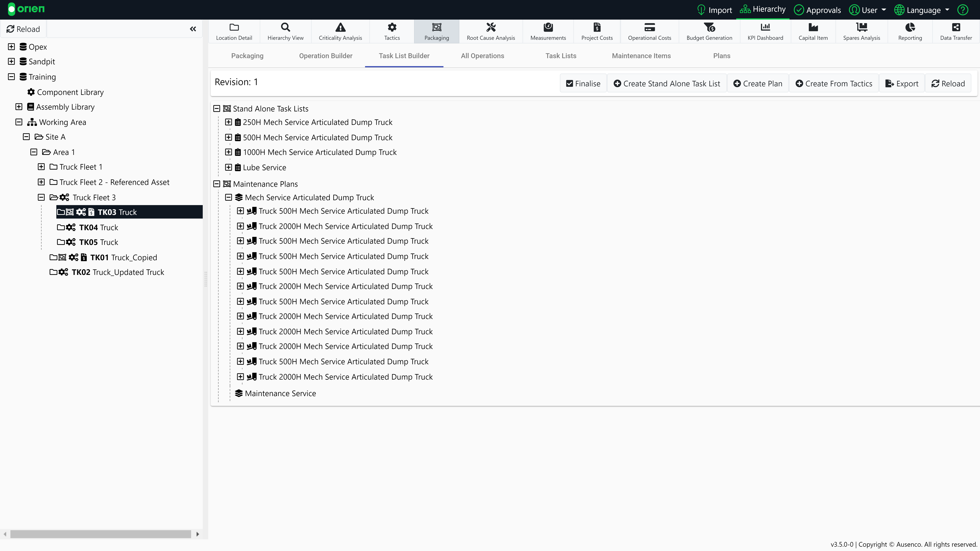This screenshot has width=980, height=551.
Task: Switch to the Packaging sub-tab
Action: (x=247, y=56)
